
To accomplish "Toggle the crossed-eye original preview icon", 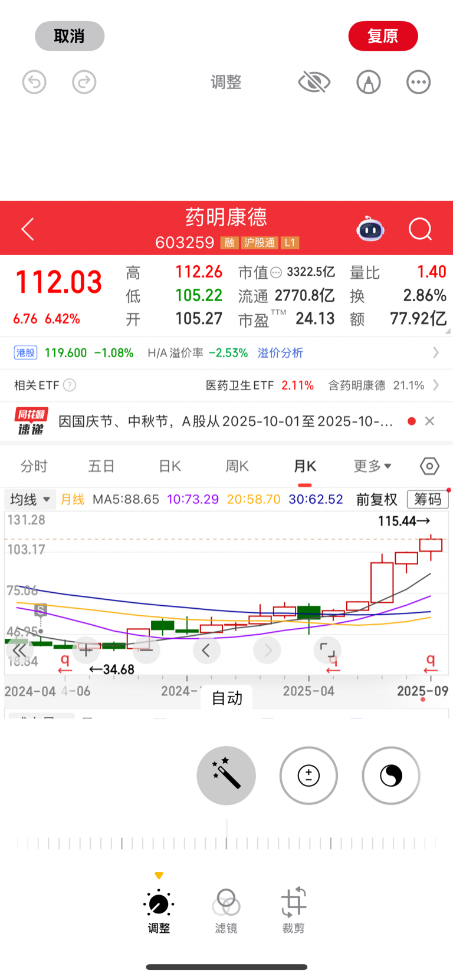I will pos(314,82).
